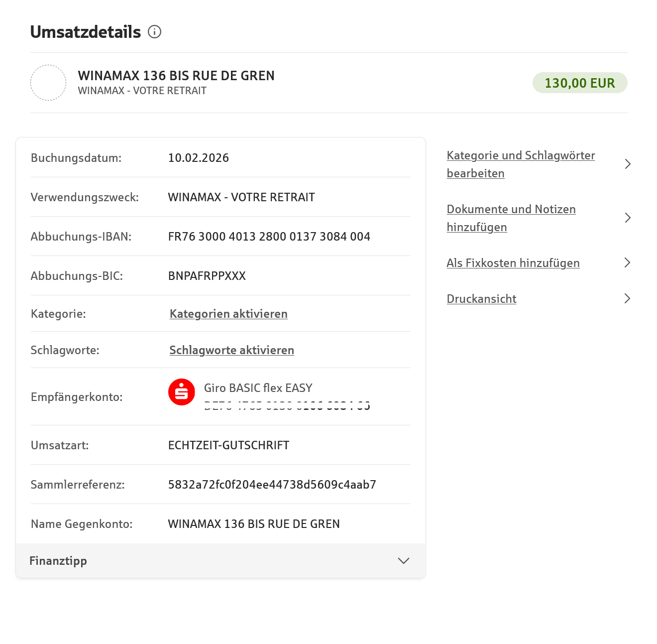Click the empty merchant logo circle
657x644 pixels.
click(x=48, y=83)
